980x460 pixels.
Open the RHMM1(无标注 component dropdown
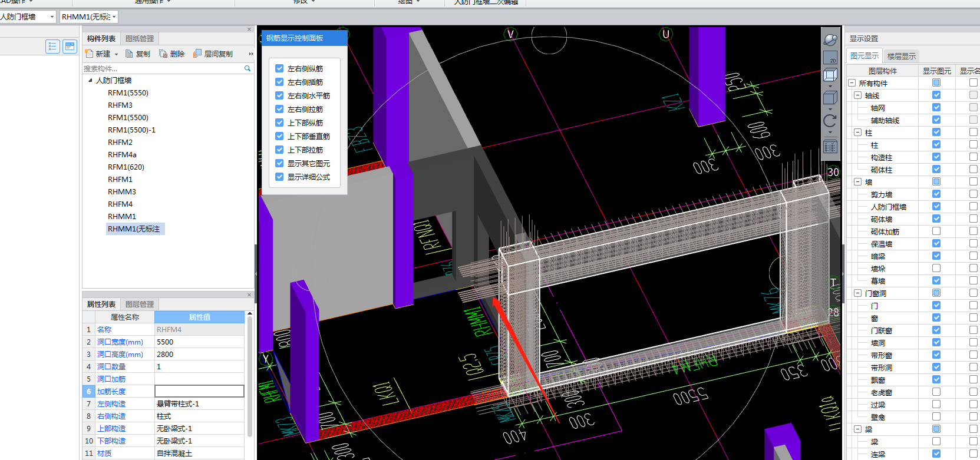114,17
